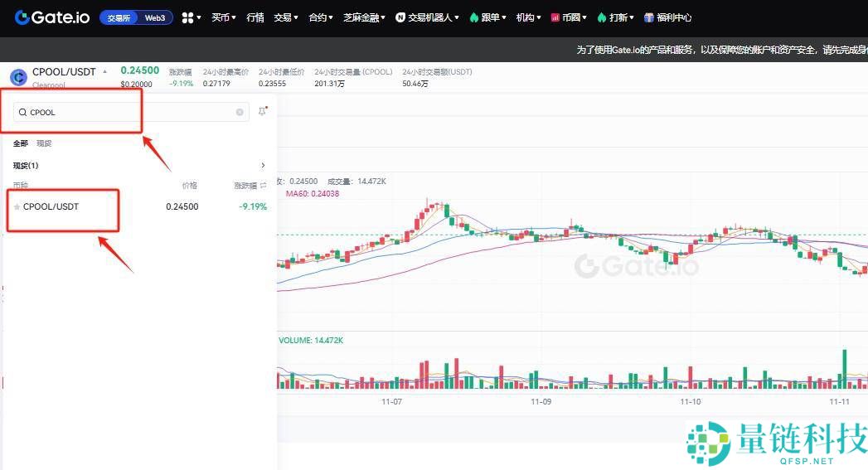This screenshot has height=470, width=868.
Task: Click the gift icon beside 福利中心
Action: coord(649,17)
